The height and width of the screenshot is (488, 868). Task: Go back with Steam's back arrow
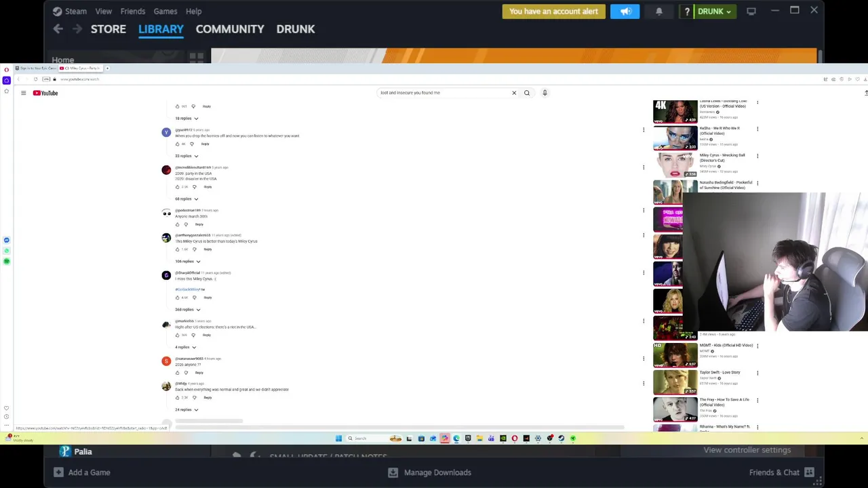[x=58, y=28]
